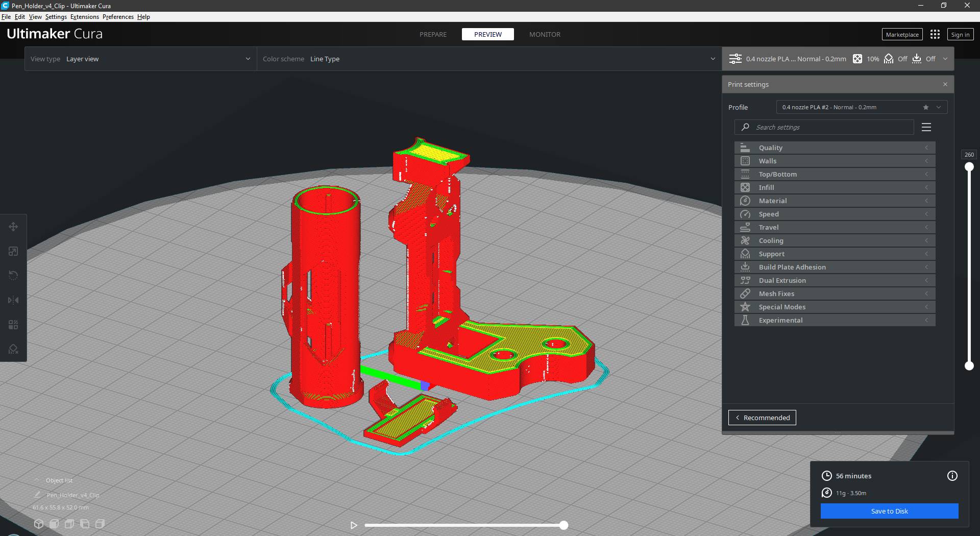Image resolution: width=980 pixels, height=536 pixels.
Task: Click the PREVIEW stage tab
Action: (488, 34)
